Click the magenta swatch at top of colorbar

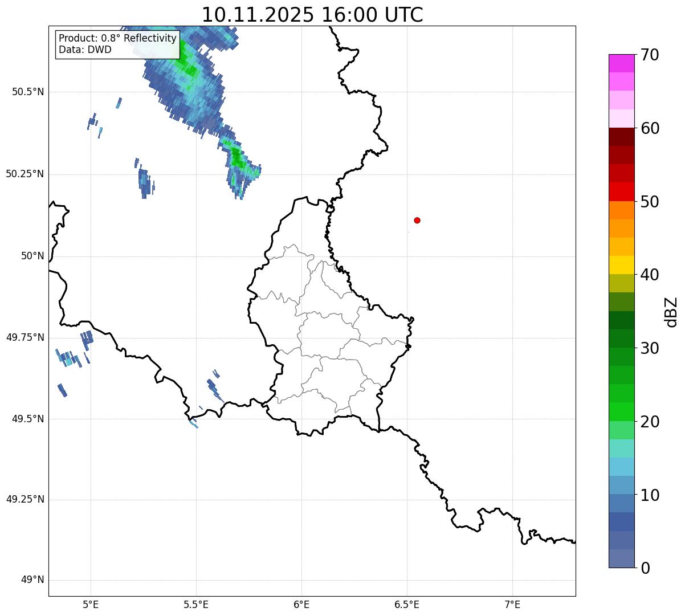pyautogui.click(x=621, y=63)
